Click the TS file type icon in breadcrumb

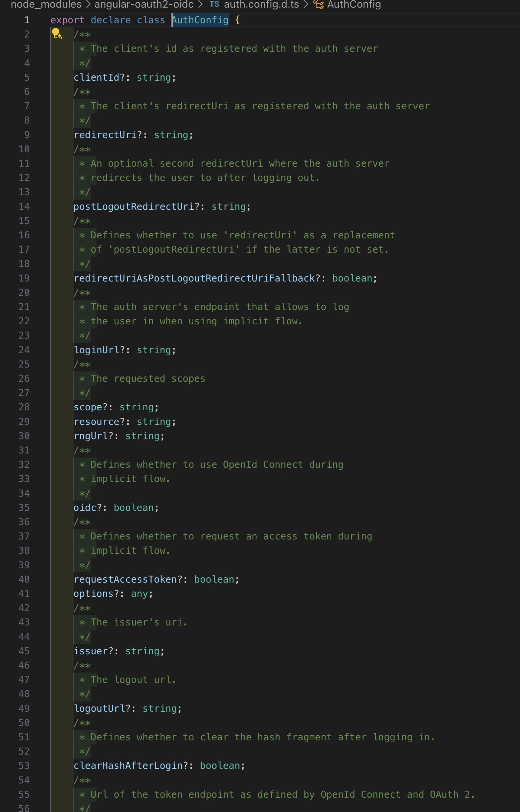214,4
